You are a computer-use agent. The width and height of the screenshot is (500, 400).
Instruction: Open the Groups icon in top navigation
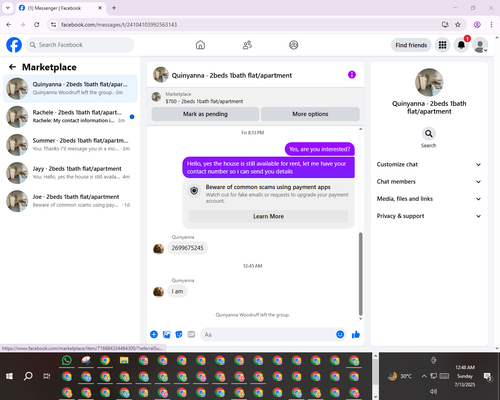tap(294, 45)
